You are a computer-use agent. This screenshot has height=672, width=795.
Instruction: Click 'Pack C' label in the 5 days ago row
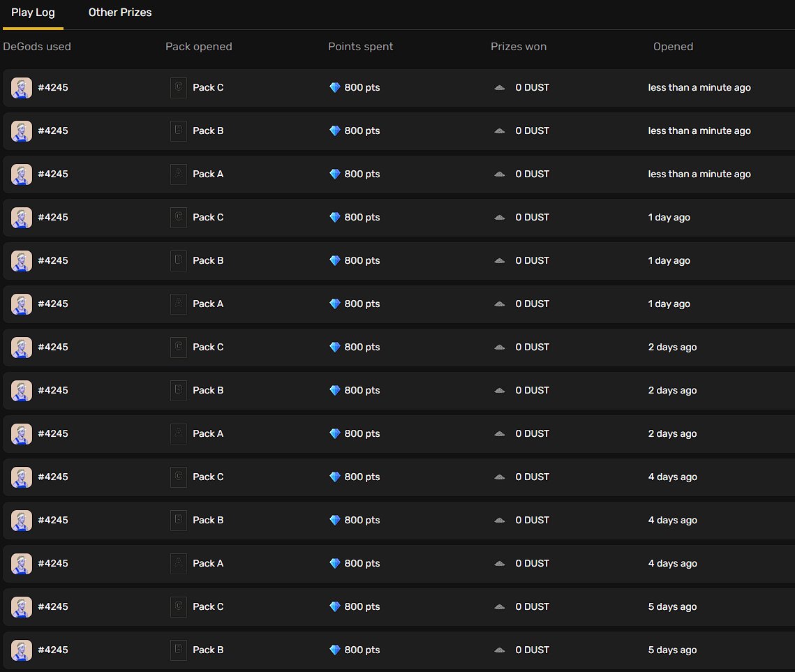(x=208, y=606)
